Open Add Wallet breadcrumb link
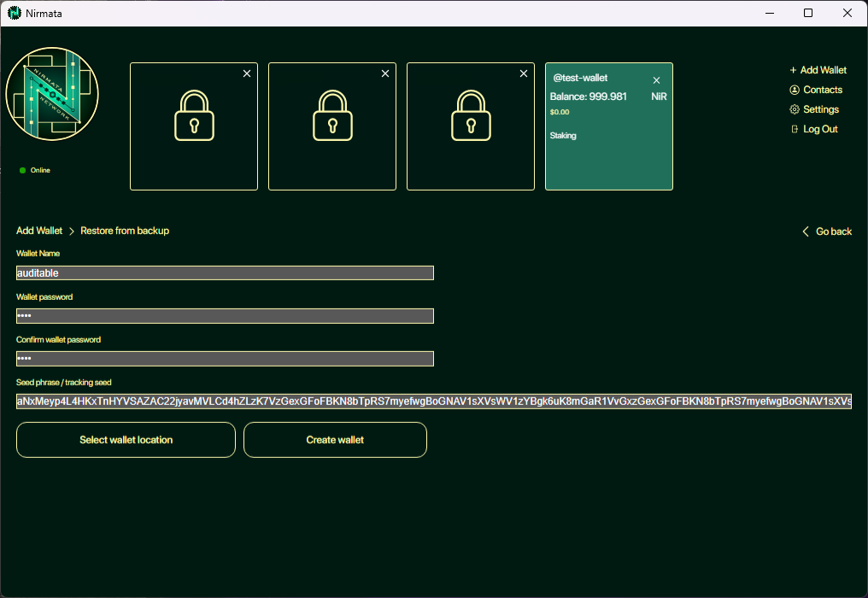This screenshot has height=598, width=868. pyautogui.click(x=38, y=231)
